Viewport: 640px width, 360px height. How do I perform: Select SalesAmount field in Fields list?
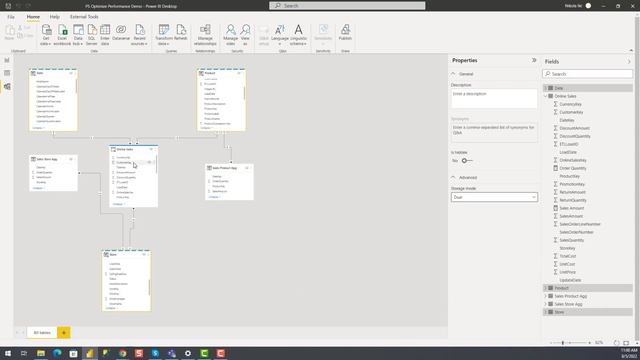(x=571, y=216)
